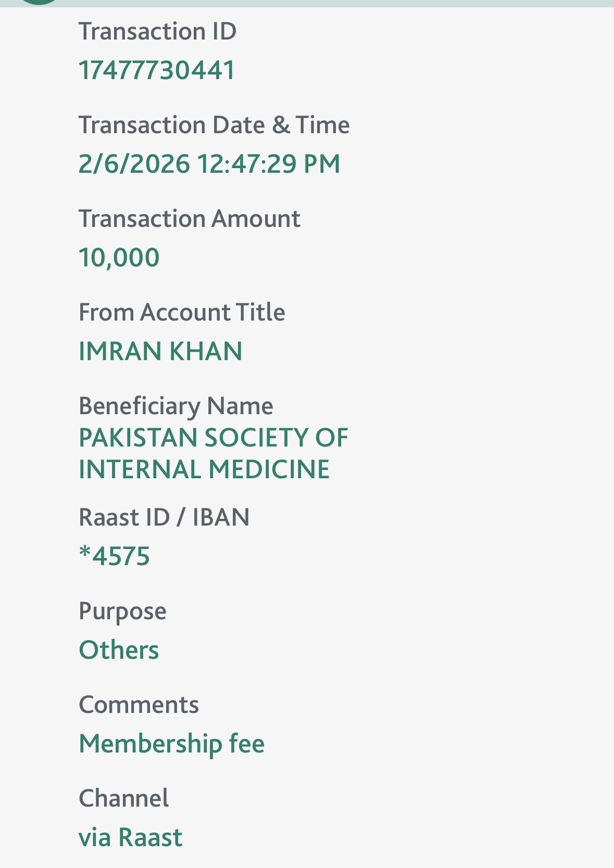Select the Transaction Amount label
This screenshot has width=614, height=868.
190,219
